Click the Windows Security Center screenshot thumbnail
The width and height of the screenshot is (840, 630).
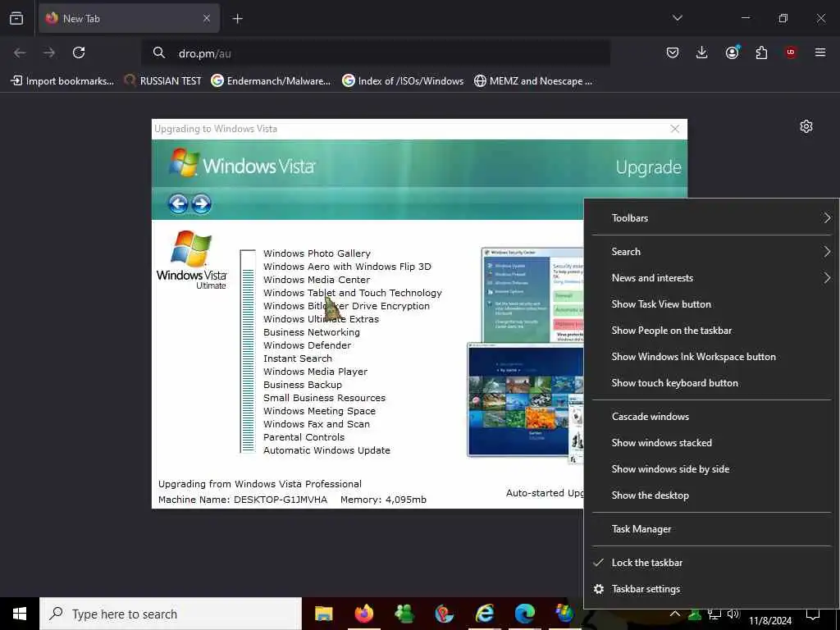pos(532,295)
